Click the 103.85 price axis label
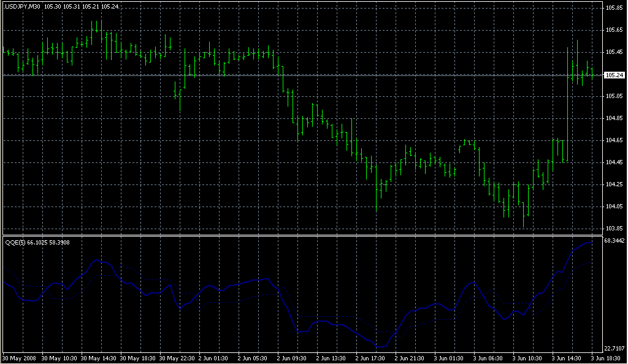The height and width of the screenshot is (364, 628). pyautogui.click(x=613, y=229)
